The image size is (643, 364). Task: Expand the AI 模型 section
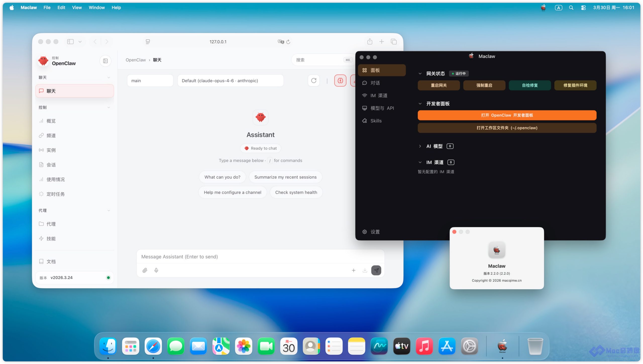pos(420,146)
